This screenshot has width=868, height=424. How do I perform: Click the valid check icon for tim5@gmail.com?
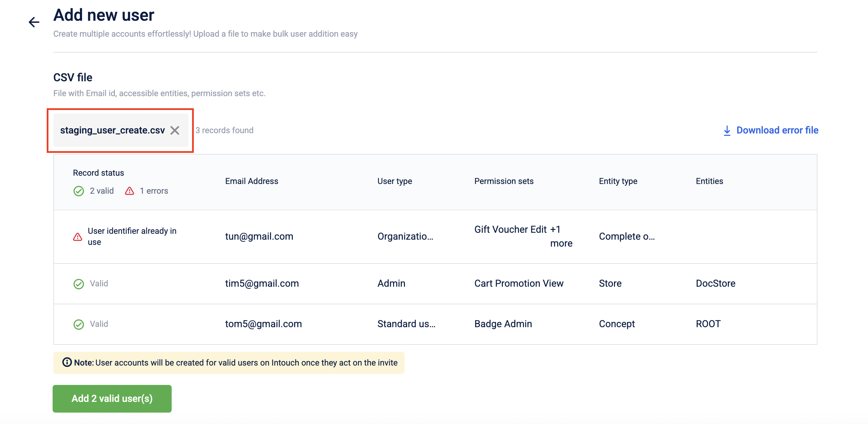(x=79, y=284)
